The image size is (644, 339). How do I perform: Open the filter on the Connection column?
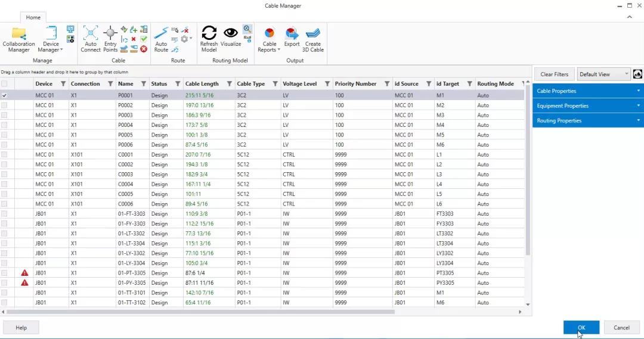point(110,84)
